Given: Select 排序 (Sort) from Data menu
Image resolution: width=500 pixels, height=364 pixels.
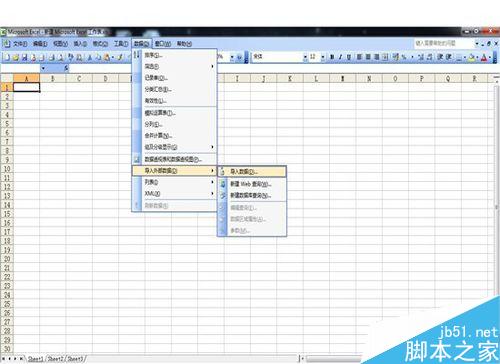Looking at the screenshot, I should tap(175, 55).
